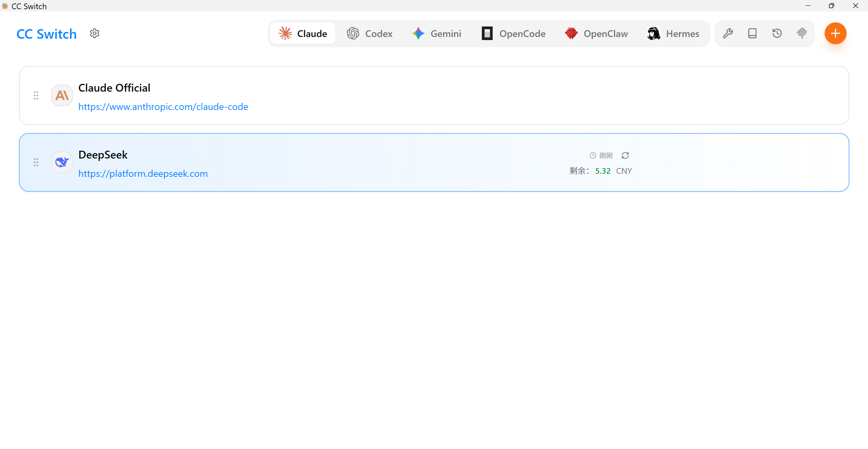868x449 pixels.
Task: Switch to the Gemini tab
Action: click(437, 33)
